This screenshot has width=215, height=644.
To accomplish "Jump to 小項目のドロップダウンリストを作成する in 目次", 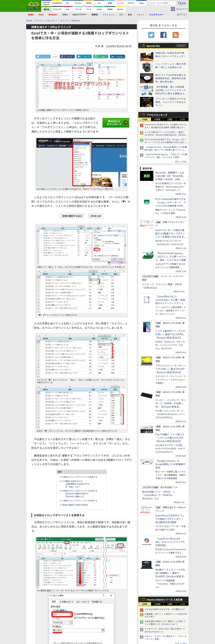I will click(79, 501).
